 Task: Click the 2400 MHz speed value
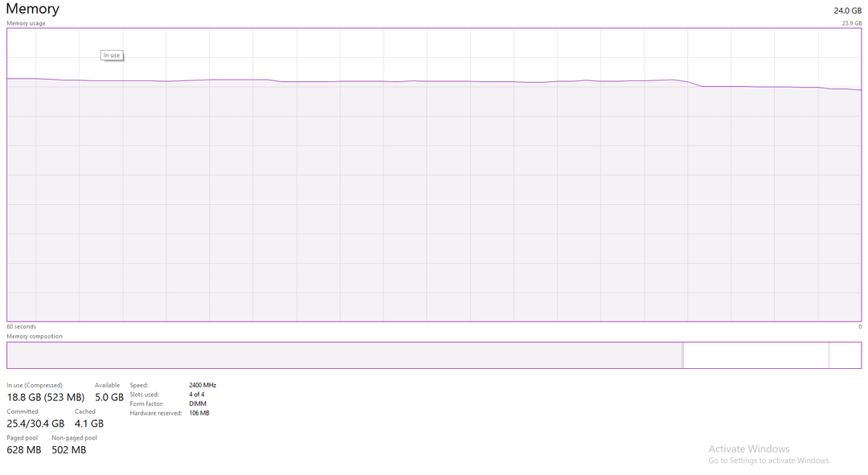pyautogui.click(x=203, y=385)
